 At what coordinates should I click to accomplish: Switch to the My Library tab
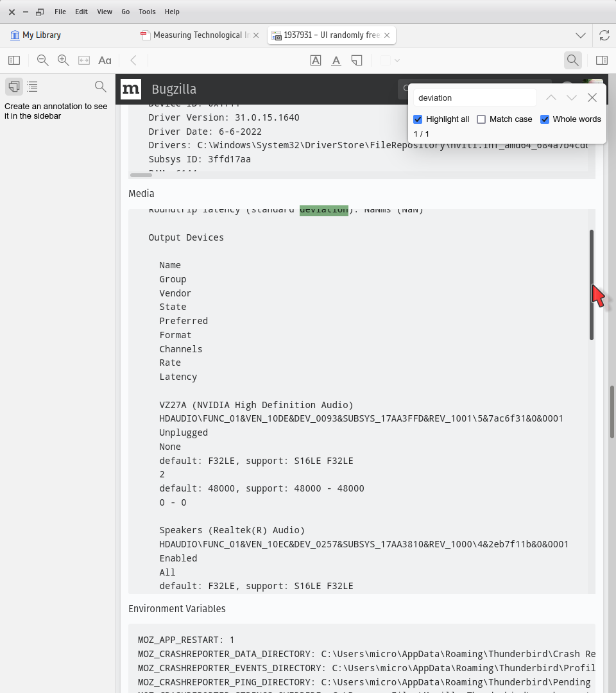pyautogui.click(x=35, y=35)
